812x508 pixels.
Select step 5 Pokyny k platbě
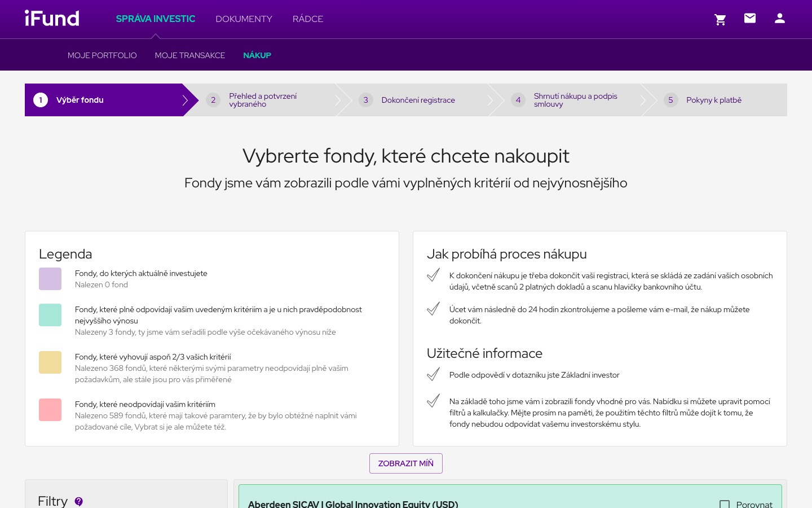(x=714, y=100)
